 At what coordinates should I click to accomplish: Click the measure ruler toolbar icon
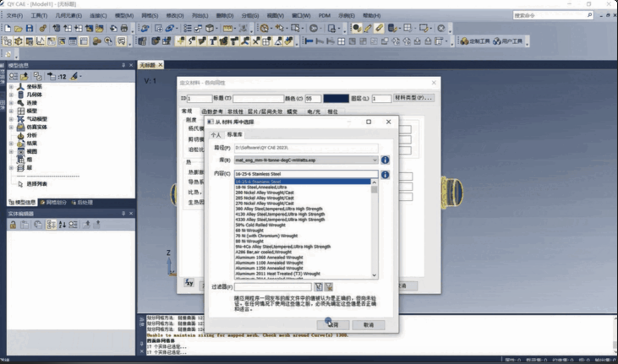coord(228,28)
